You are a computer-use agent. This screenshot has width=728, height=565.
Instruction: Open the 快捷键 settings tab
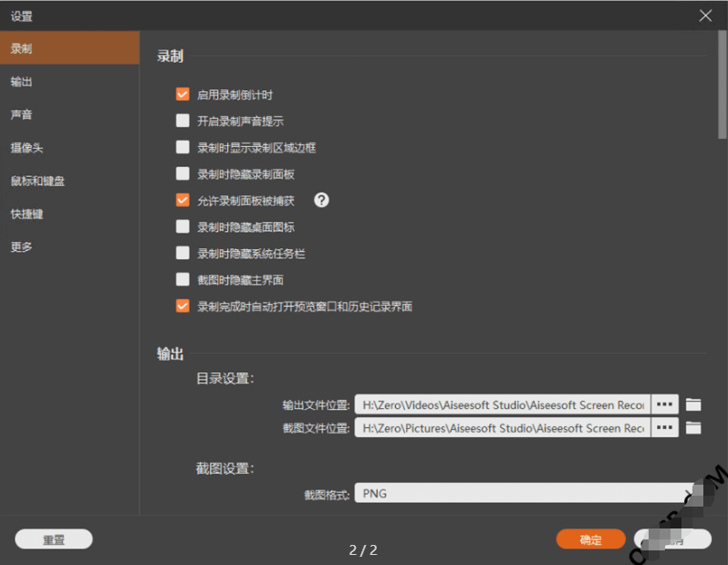click(x=27, y=214)
